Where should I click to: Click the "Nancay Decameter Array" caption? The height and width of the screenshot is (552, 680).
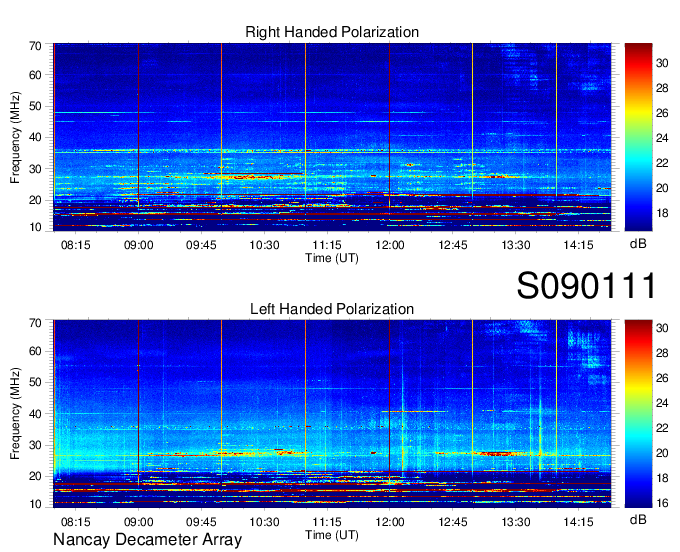[x=147, y=539]
